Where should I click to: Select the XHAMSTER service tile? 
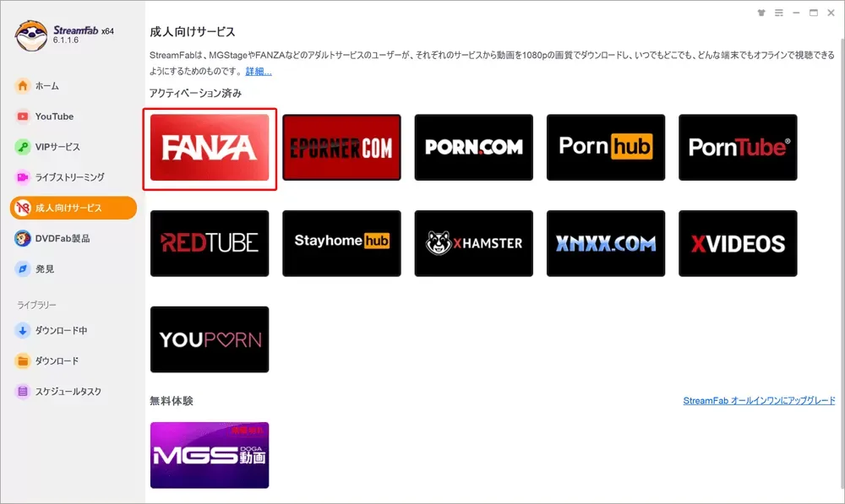tap(474, 243)
